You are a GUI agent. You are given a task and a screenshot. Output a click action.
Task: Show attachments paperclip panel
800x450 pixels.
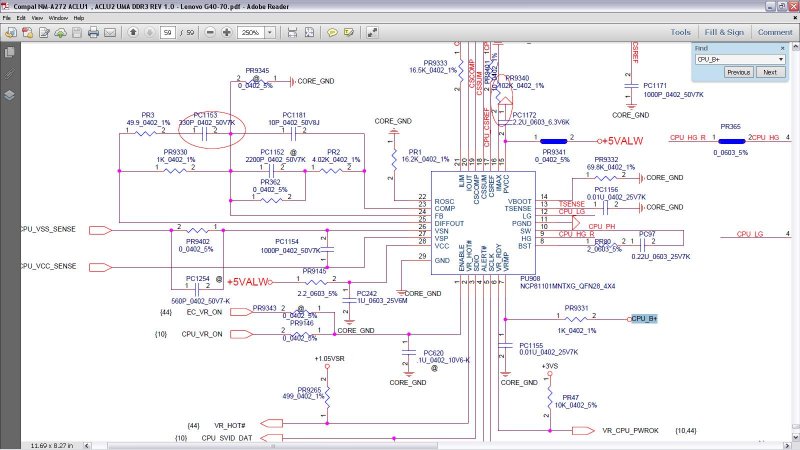click(x=10, y=73)
